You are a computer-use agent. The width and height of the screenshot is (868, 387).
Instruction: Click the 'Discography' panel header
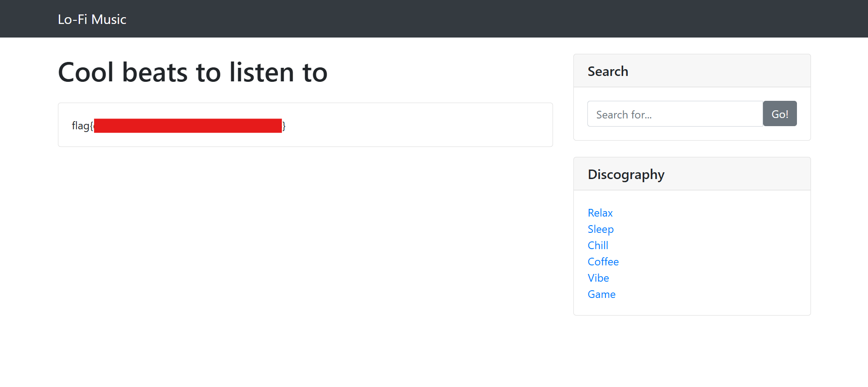(x=692, y=174)
